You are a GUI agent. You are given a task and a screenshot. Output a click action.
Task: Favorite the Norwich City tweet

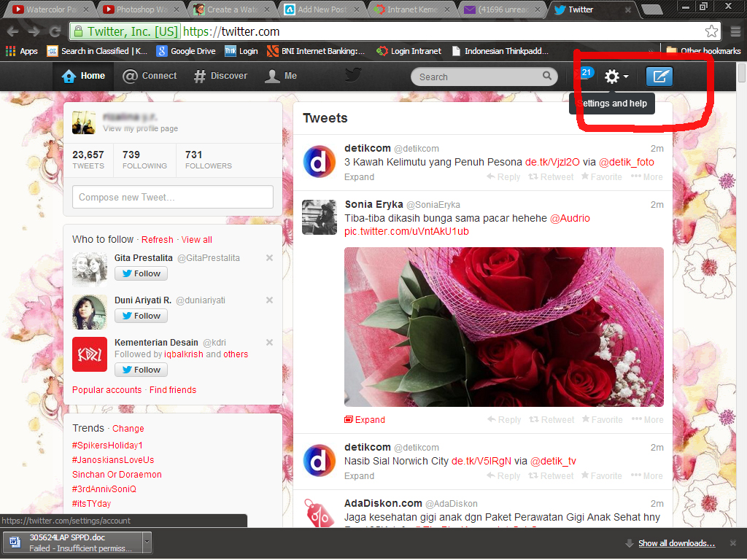coord(601,476)
